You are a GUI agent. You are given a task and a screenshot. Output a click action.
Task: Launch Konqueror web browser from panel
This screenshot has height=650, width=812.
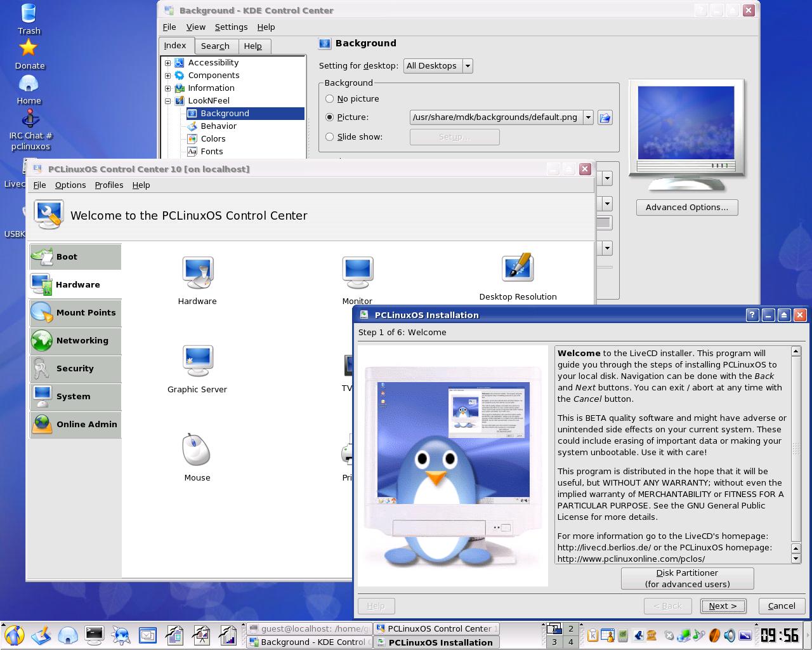point(121,635)
